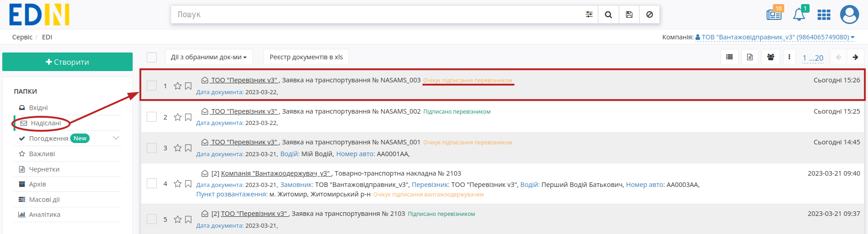Viewport: 868px width, 234px height.
Task: Click the EDIN logo
Action: [x=39, y=14]
